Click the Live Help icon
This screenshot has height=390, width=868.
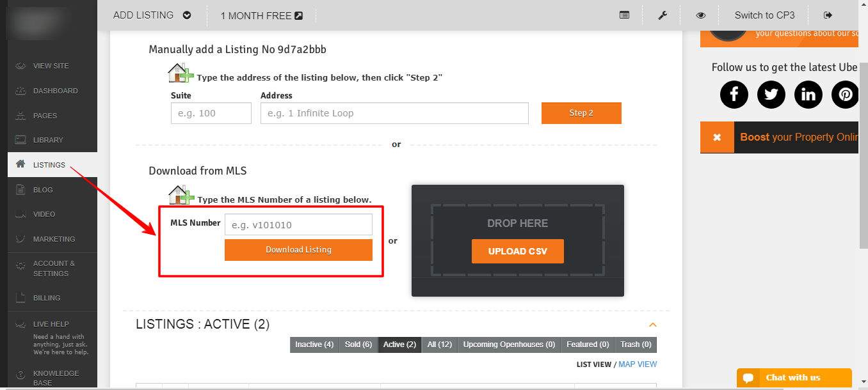tap(20, 324)
